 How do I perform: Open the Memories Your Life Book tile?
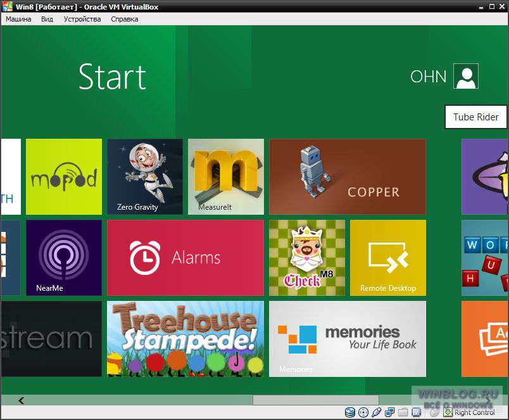pos(348,339)
